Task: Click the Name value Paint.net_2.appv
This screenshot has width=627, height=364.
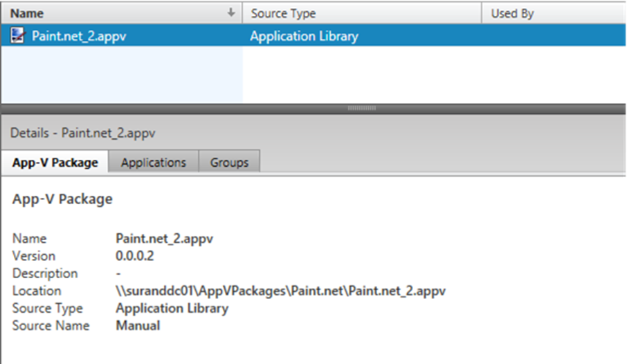Action: (164, 239)
